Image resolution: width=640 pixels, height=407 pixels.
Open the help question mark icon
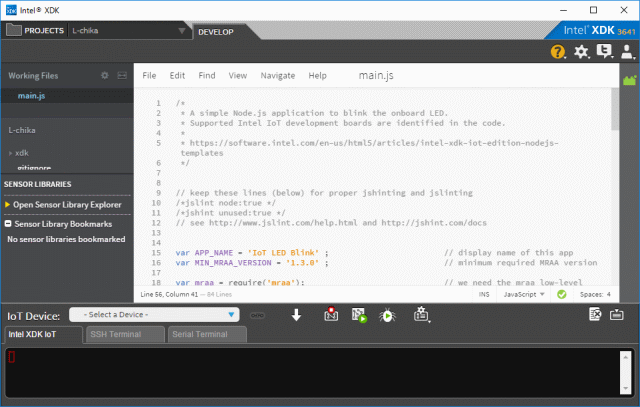558,52
